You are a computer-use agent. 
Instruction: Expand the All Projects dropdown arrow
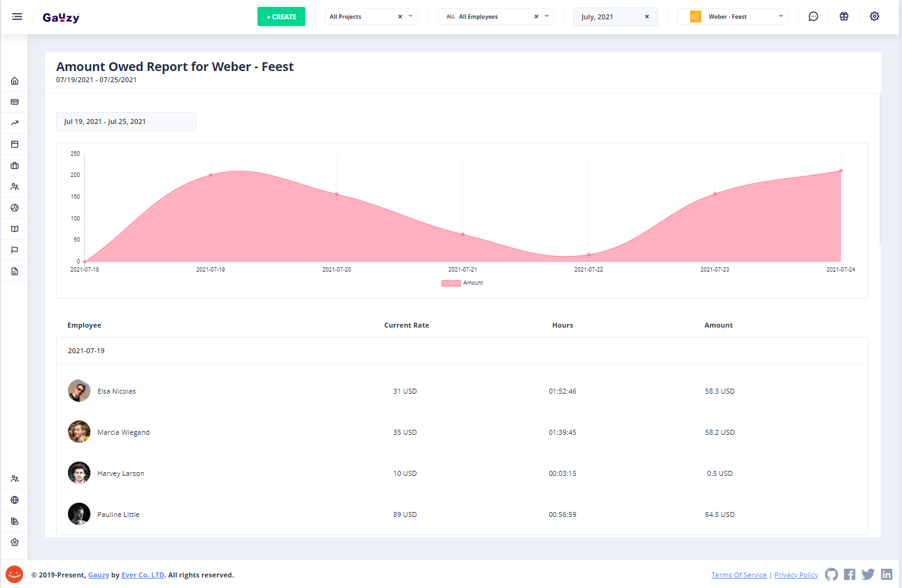tap(411, 16)
